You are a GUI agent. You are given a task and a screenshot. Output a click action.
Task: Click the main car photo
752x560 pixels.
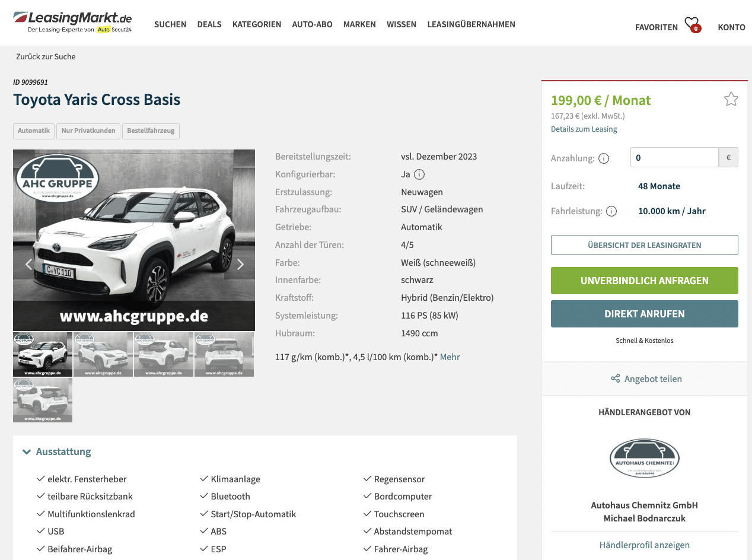pos(134,240)
